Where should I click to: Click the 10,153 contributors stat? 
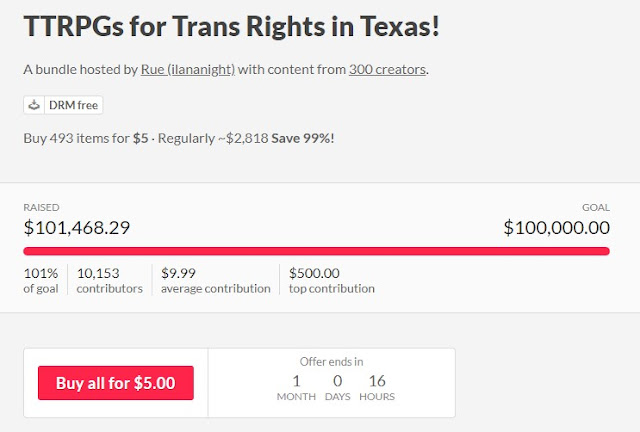[109, 280]
